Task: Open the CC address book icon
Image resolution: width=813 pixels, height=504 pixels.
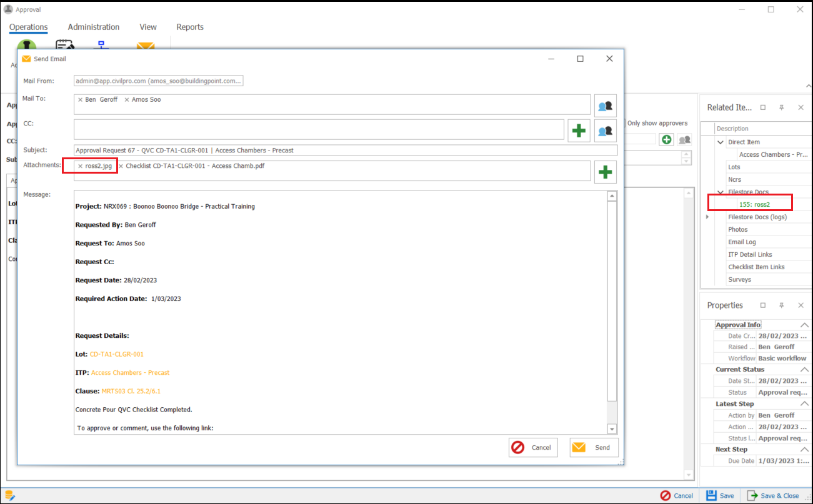Action: click(x=604, y=131)
